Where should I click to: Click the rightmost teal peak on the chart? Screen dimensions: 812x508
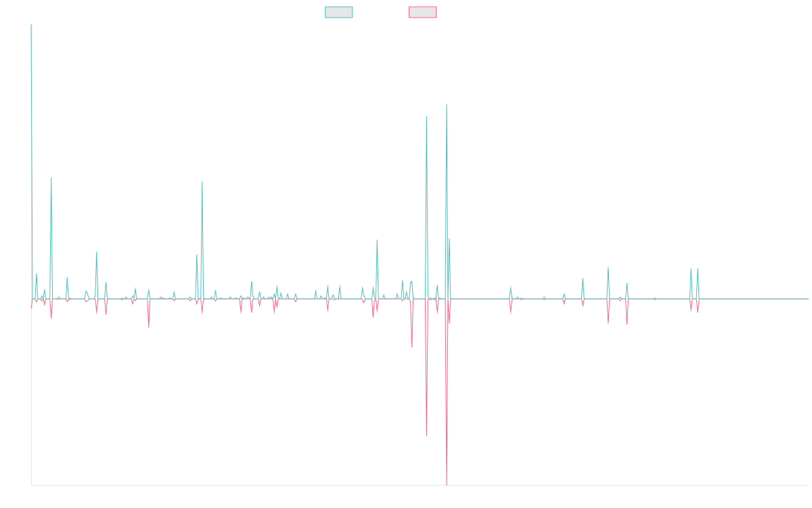[698, 269]
